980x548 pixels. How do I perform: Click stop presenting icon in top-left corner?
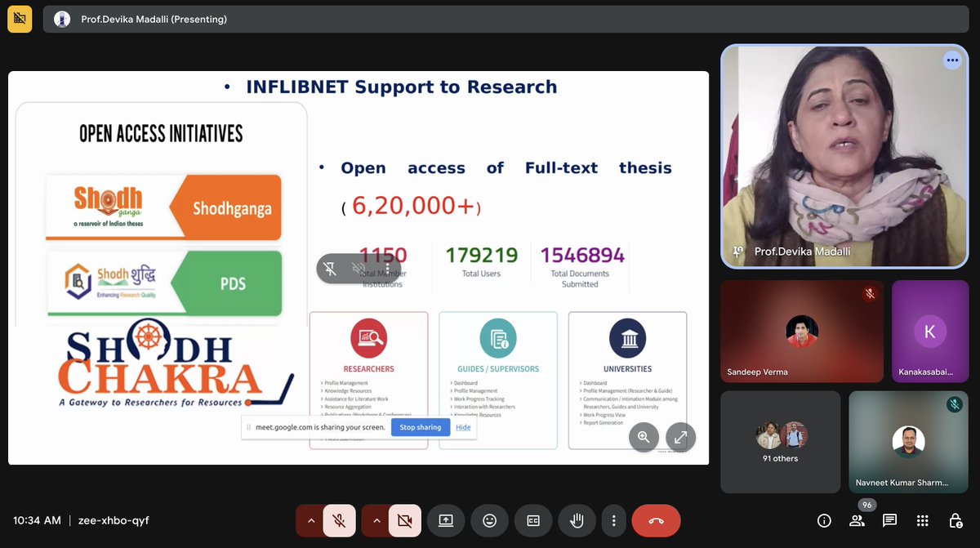pyautogui.click(x=20, y=19)
